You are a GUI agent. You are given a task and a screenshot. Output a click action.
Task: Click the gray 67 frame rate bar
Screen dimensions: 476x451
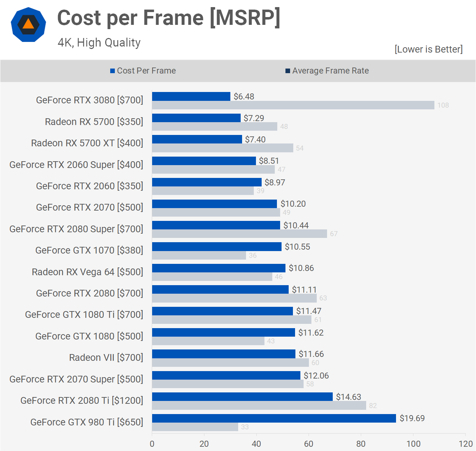pyautogui.click(x=239, y=234)
